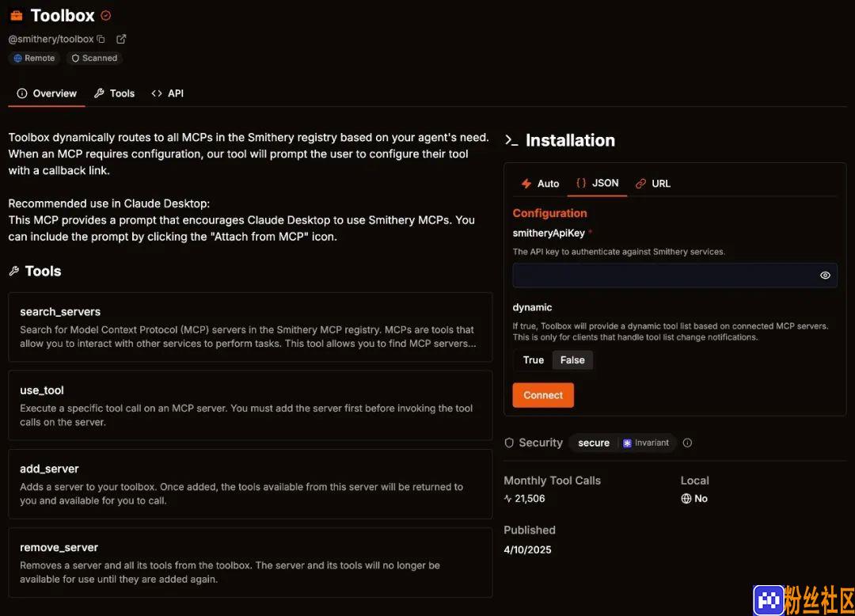This screenshot has width=855, height=616.
Task: Set dynamic option to True
Action: [x=534, y=359]
